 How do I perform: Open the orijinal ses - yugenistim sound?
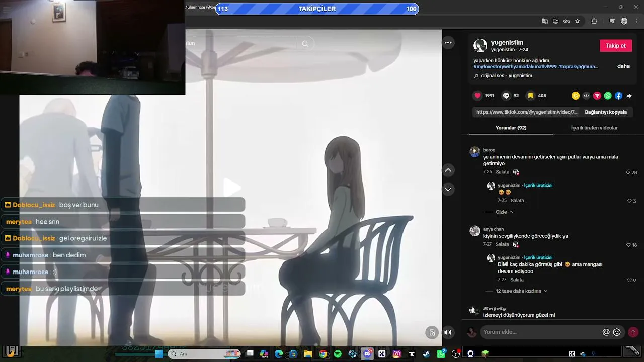pos(507,76)
